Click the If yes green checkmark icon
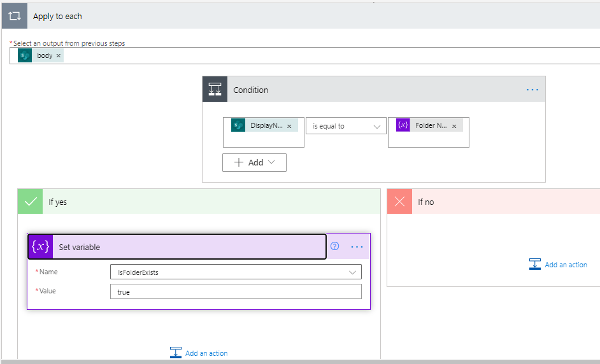The width and height of the screenshot is (600, 364). click(30, 202)
